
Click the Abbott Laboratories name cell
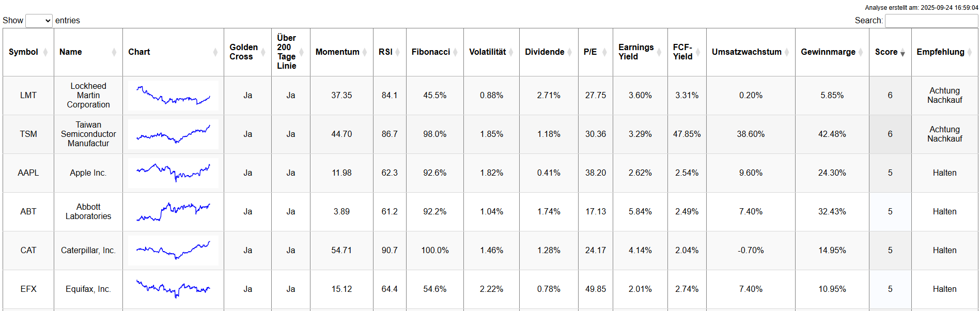pyautogui.click(x=88, y=212)
